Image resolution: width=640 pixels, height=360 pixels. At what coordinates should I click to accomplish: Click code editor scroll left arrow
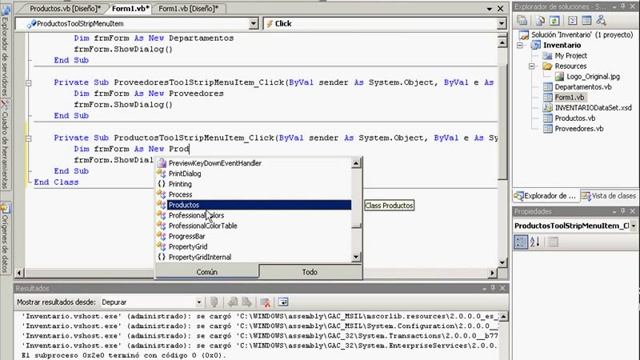coord(20,273)
